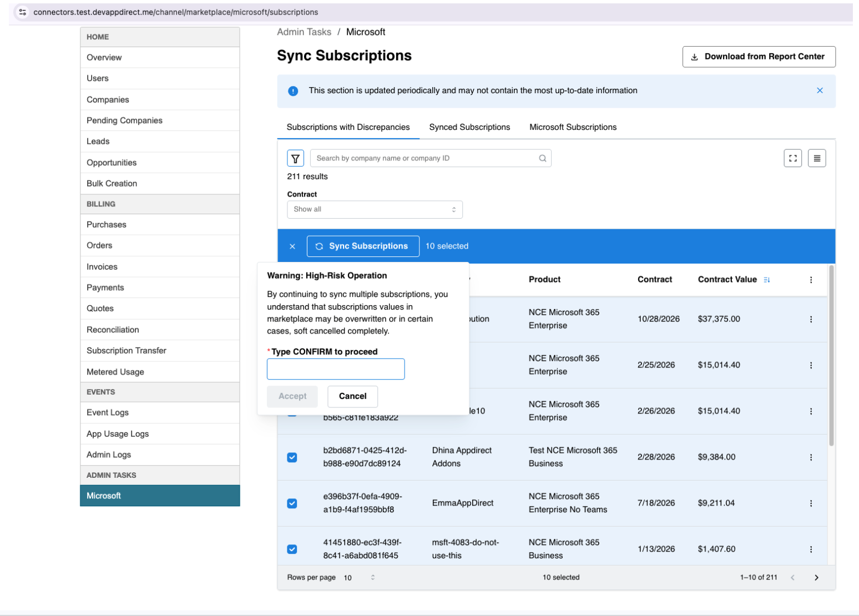Change the rows per page dropdown

pyautogui.click(x=359, y=578)
